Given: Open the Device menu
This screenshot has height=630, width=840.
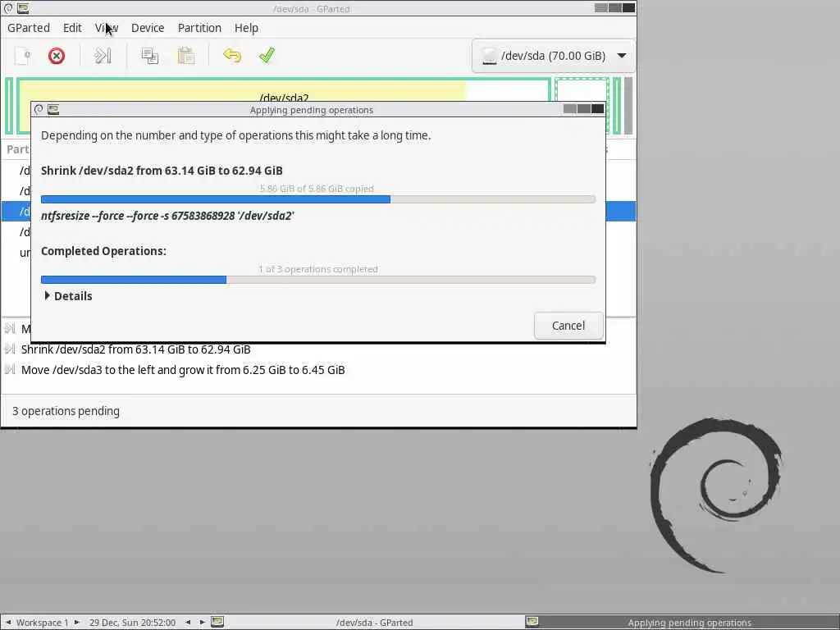Looking at the screenshot, I should (x=148, y=28).
